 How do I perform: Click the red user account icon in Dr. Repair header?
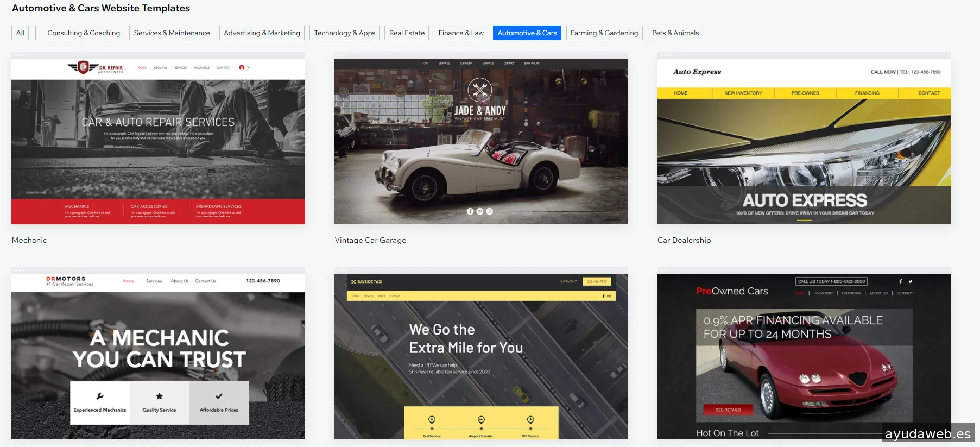pyautogui.click(x=242, y=67)
